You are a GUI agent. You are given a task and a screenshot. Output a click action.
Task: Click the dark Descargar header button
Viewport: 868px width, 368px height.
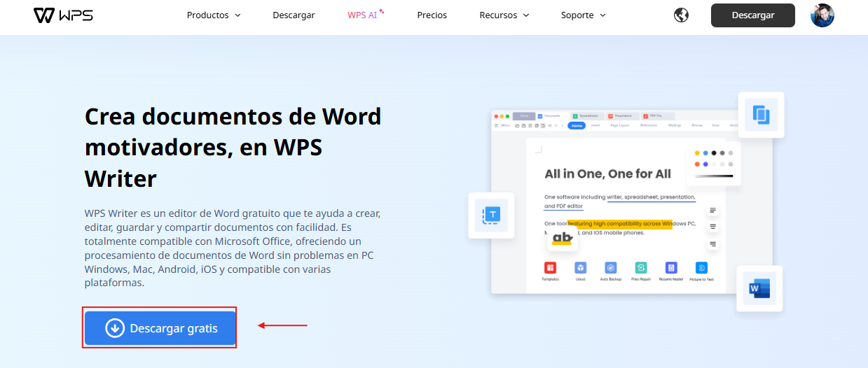point(753,15)
